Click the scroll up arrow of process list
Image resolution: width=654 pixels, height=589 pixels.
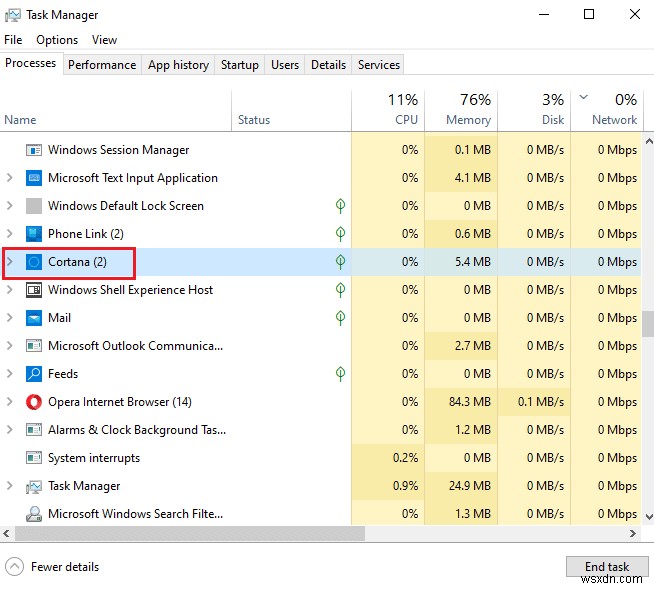(649, 141)
